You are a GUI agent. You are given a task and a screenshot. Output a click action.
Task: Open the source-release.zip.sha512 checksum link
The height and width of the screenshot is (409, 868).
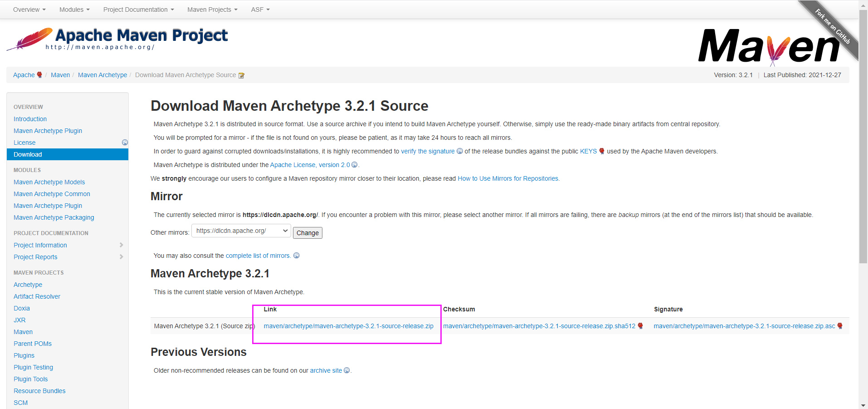click(x=539, y=326)
